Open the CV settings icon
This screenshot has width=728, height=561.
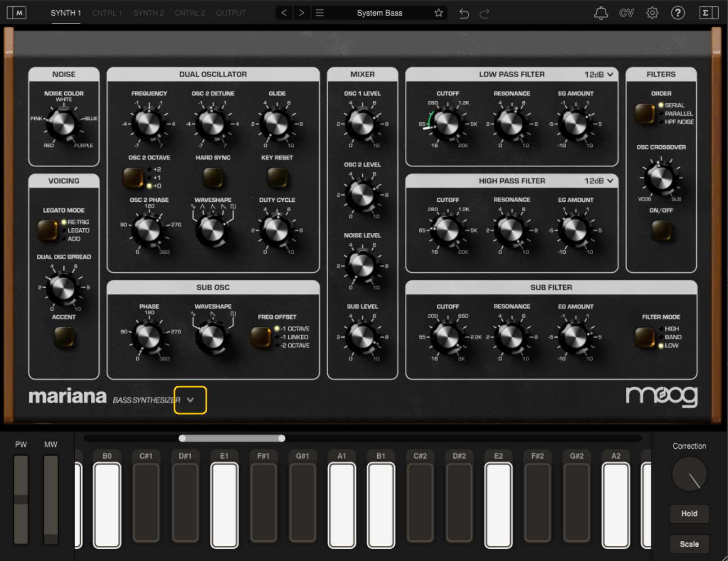pyautogui.click(x=626, y=13)
